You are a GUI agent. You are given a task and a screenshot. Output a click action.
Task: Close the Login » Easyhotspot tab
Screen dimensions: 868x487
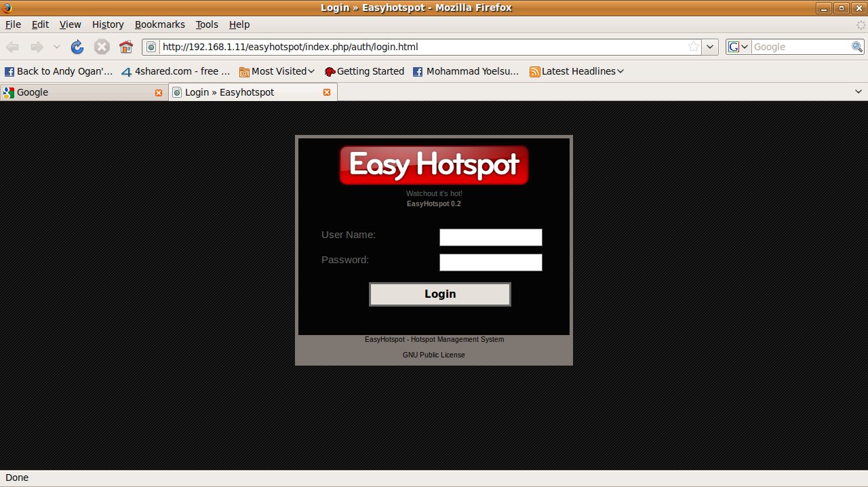click(327, 92)
